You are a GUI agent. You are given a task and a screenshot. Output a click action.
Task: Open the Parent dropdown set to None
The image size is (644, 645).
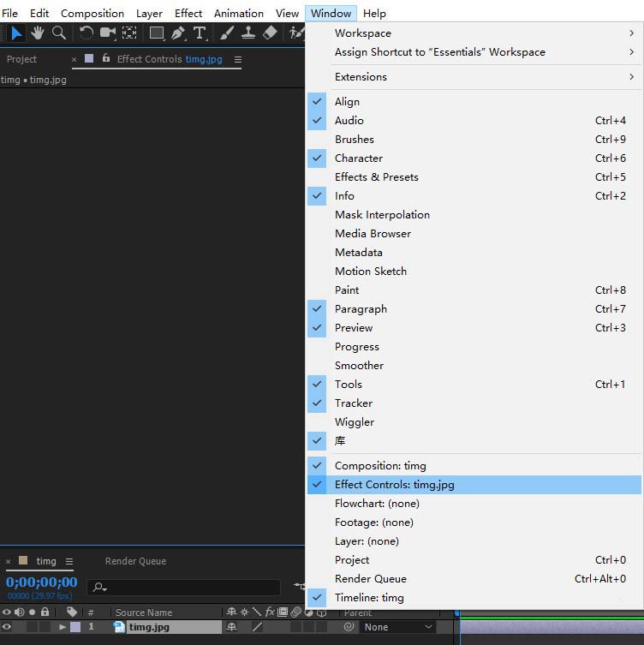pyautogui.click(x=398, y=627)
